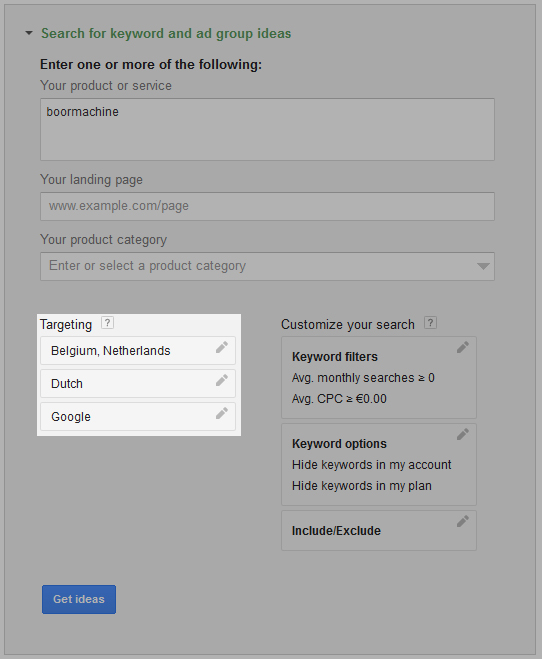Focus the product or service text box
The width and height of the screenshot is (542, 659).
coord(267,129)
